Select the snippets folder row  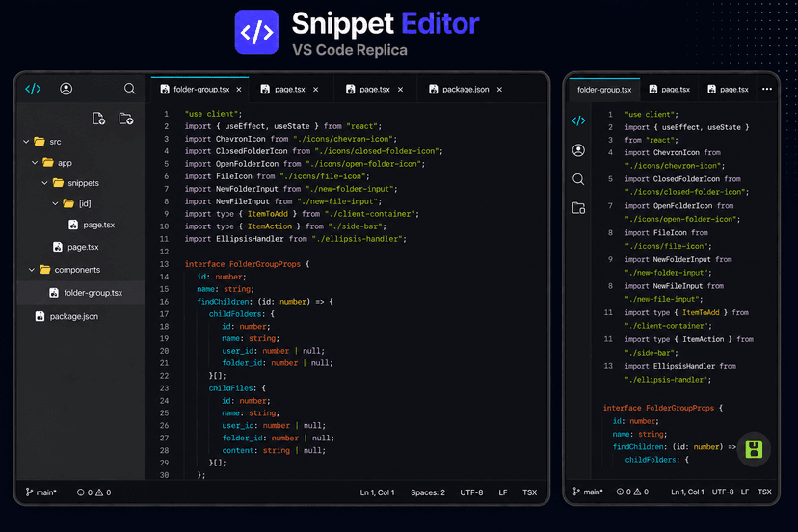click(x=81, y=183)
